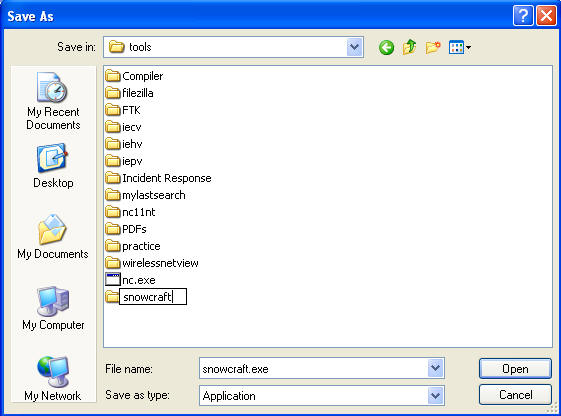
Task: Open the View menu icon
Action: point(460,47)
